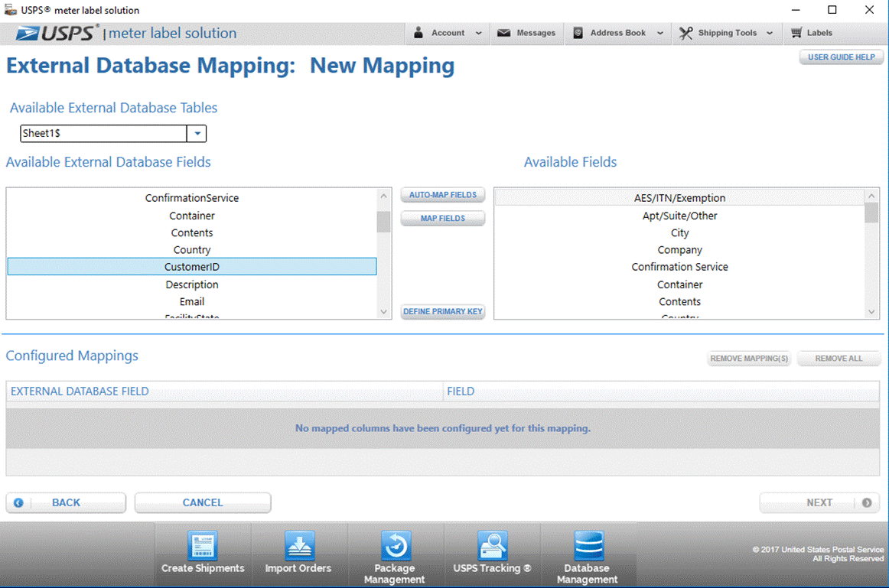This screenshot has height=588, width=889.
Task: Open Import Orders from bottom bar
Action: point(299,554)
